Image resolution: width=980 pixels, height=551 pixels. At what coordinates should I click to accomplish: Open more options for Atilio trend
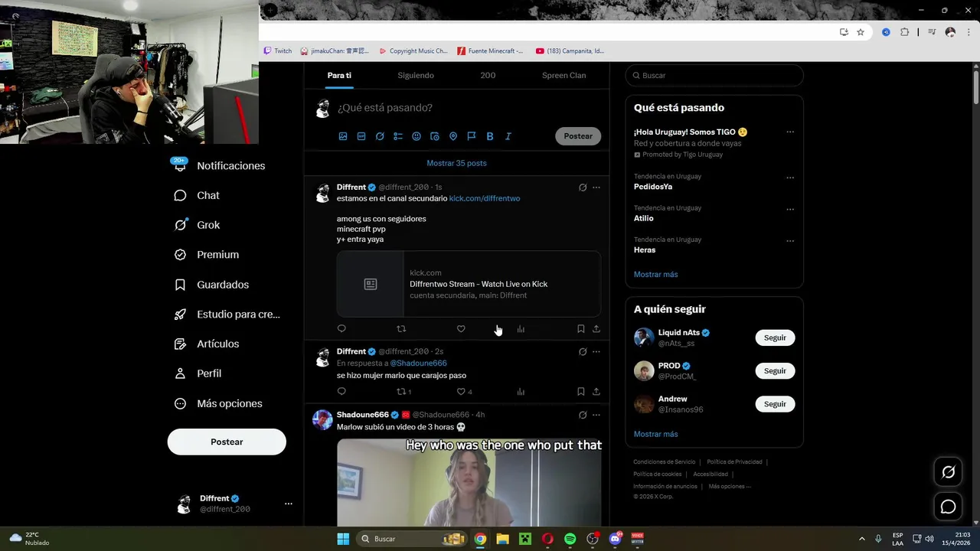pos(790,209)
